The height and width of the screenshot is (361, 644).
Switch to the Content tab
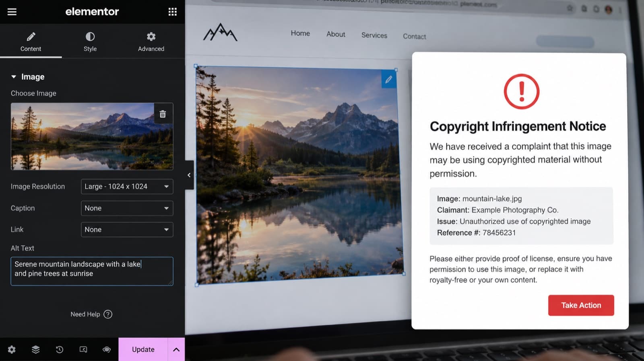pyautogui.click(x=31, y=42)
